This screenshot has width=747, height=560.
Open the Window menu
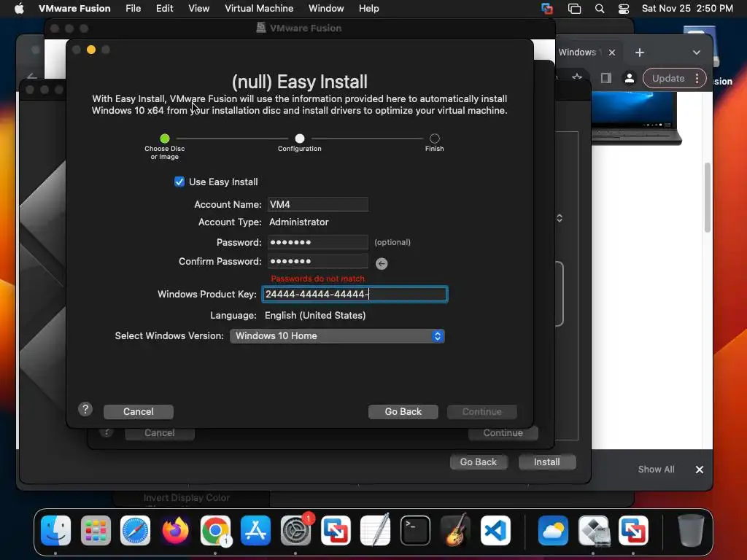pos(326,8)
